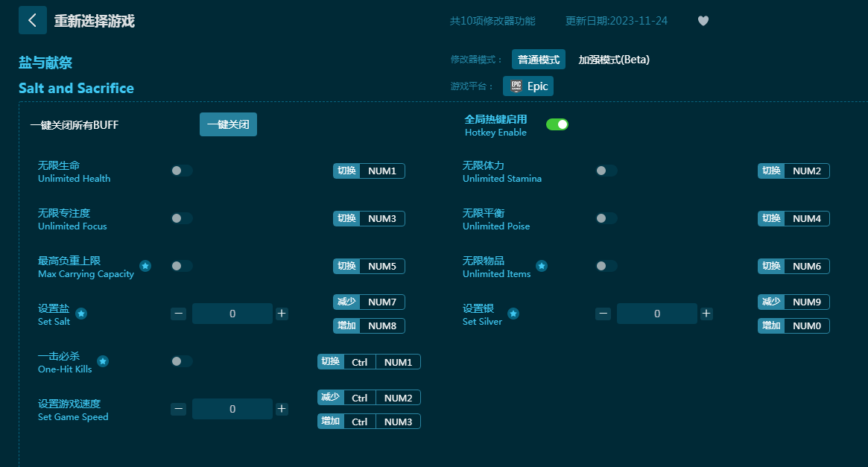
Task: Increase Set Game Speed with plus button
Action: point(282,409)
